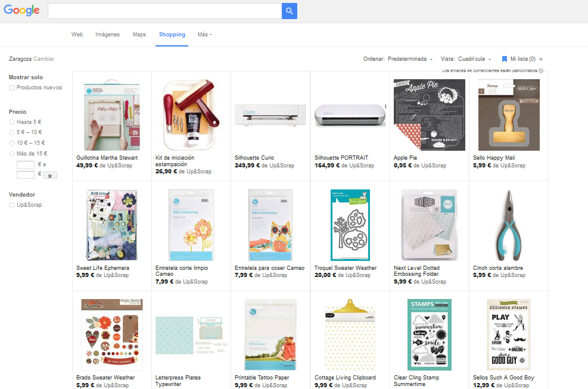The height and width of the screenshot is (389, 588).
Task: Click the Cottage Living Clipboard image
Action: [x=350, y=335]
